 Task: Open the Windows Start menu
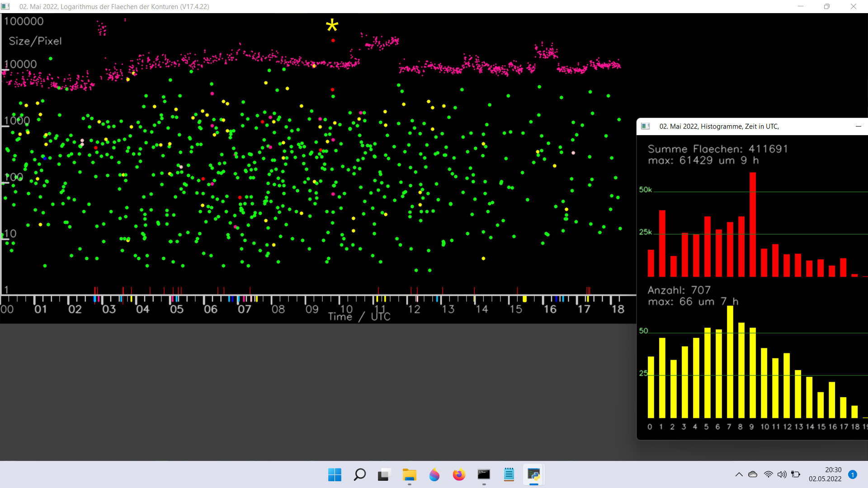pos(335,475)
